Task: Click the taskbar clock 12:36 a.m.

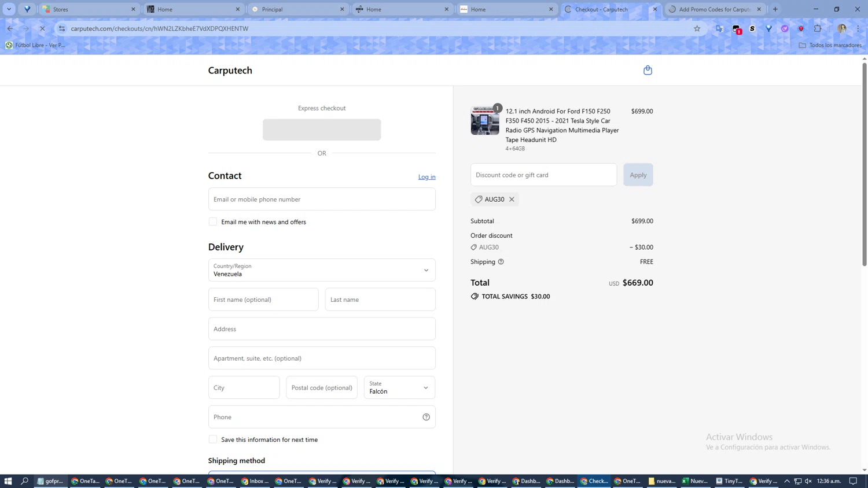Action: click(x=829, y=481)
